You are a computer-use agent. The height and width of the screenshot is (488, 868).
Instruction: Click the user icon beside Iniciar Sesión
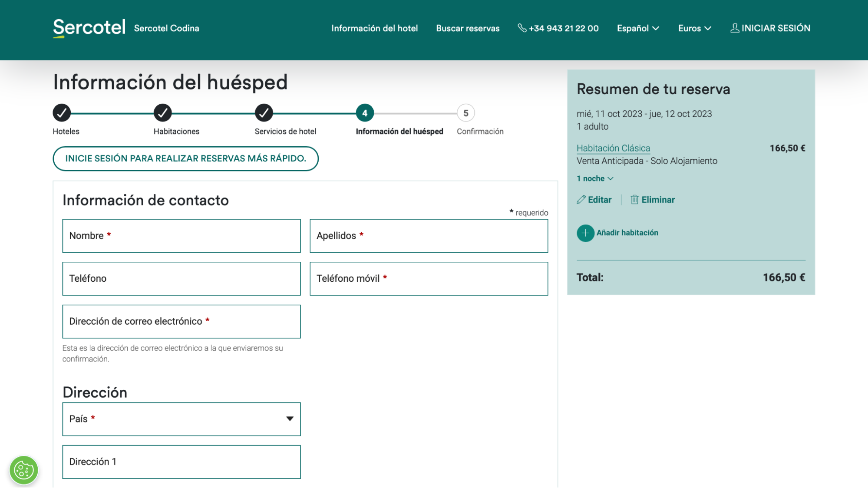(735, 28)
